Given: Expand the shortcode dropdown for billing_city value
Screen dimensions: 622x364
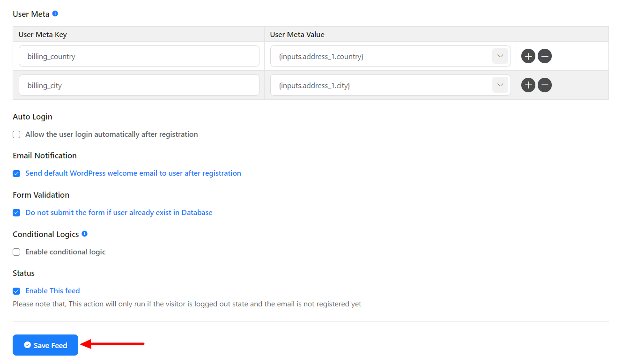Looking at the screenshot, I should click(500, 85).
